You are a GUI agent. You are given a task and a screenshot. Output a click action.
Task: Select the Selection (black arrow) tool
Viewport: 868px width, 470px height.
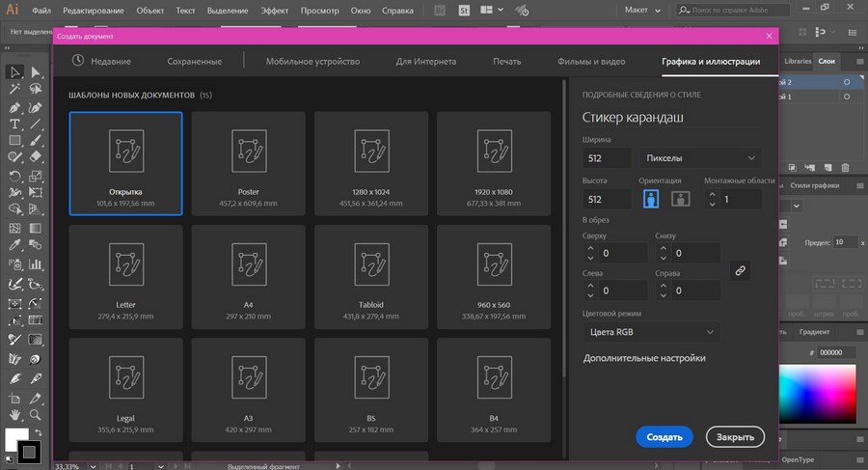tap(14, 72)
